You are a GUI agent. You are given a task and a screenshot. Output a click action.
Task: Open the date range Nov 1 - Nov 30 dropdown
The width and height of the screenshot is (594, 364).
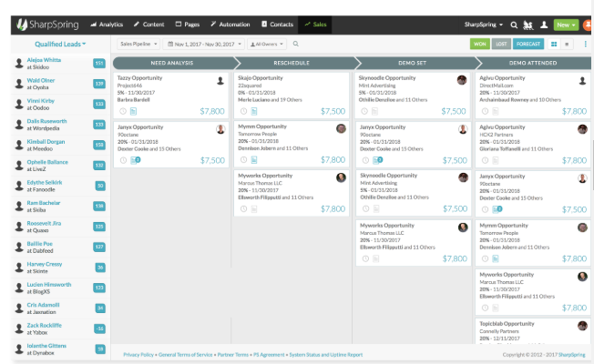204,45
